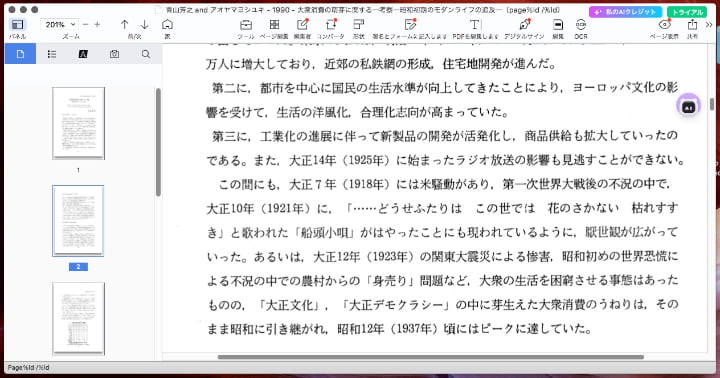
Task: Run the OCR tool
Action: [x=581, y=25]
